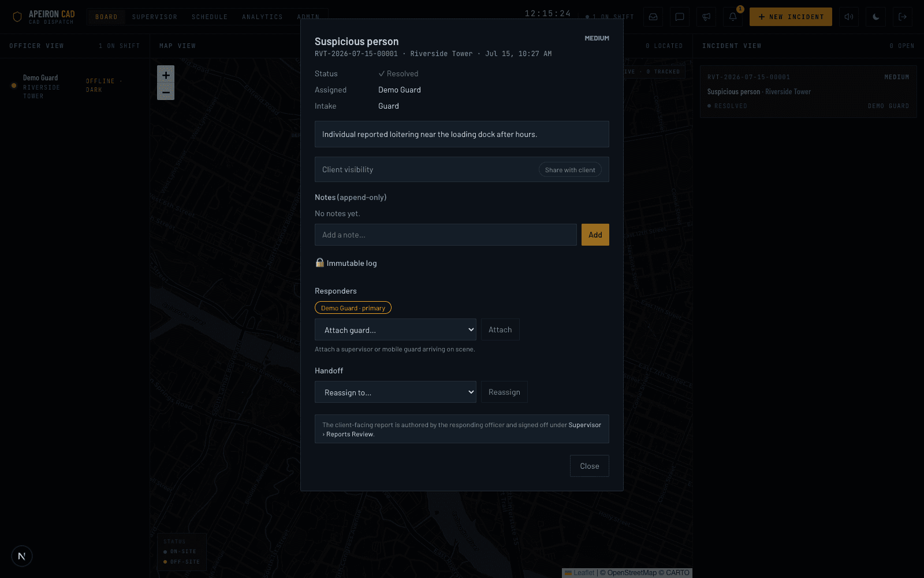924x578 pixels.
Task: Click the Incident View header
Action: pos(732,46)
